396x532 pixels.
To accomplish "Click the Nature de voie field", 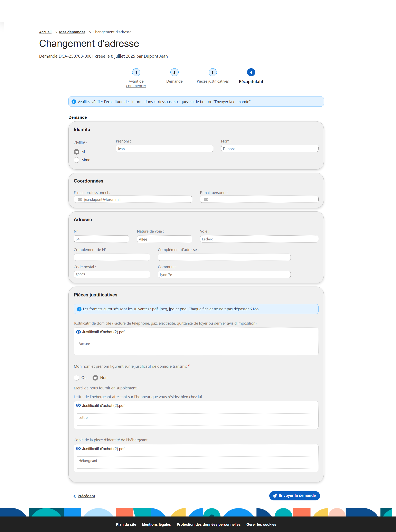I will pos(164,239).
